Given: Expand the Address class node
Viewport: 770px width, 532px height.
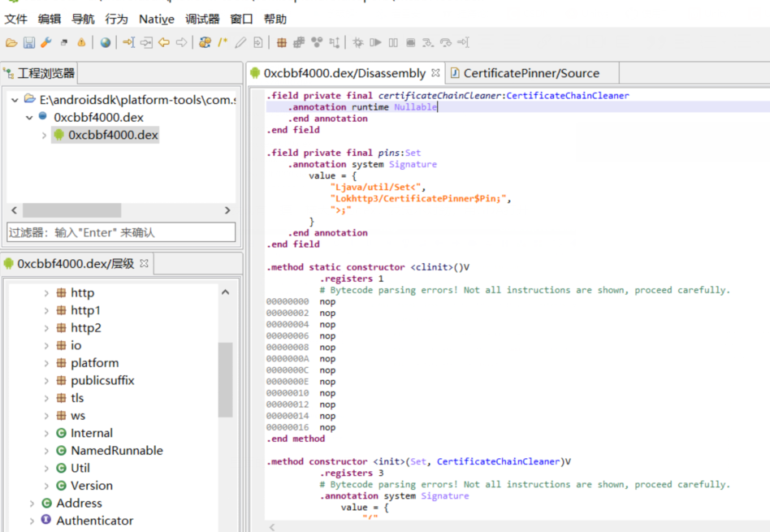Looking at the screenshot, I should click(x=32, y=504).
